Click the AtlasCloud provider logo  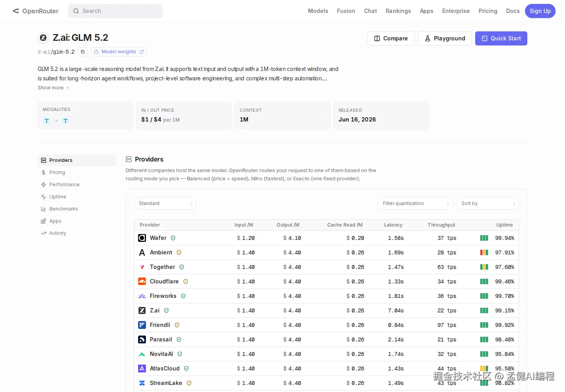point(142,368)
